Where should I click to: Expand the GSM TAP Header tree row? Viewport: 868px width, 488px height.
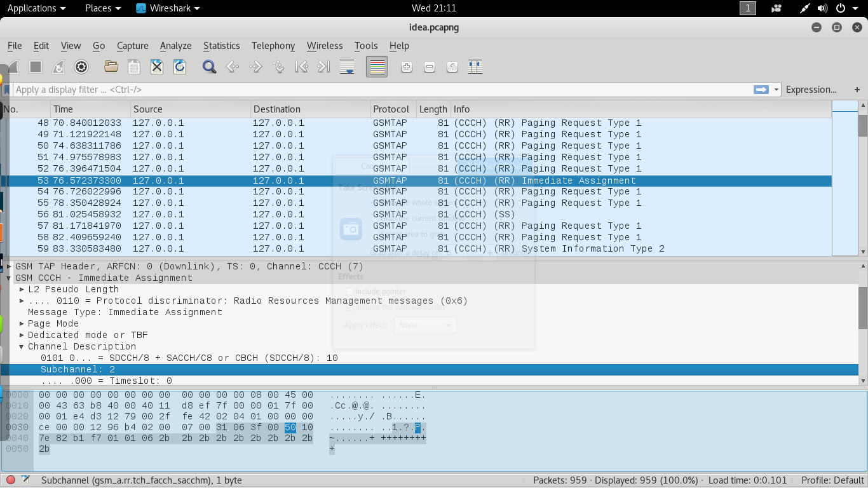click(x=9, y=266)
